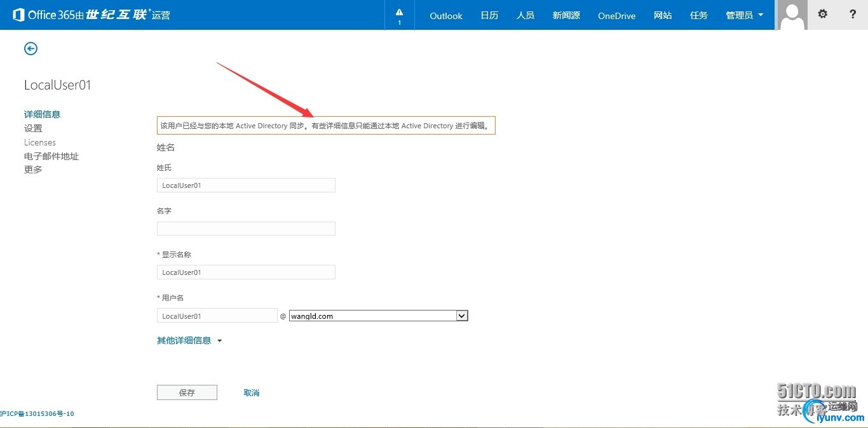Open the 网站 sites menu item
Screen dimensions: 868x428
point(663,15)
